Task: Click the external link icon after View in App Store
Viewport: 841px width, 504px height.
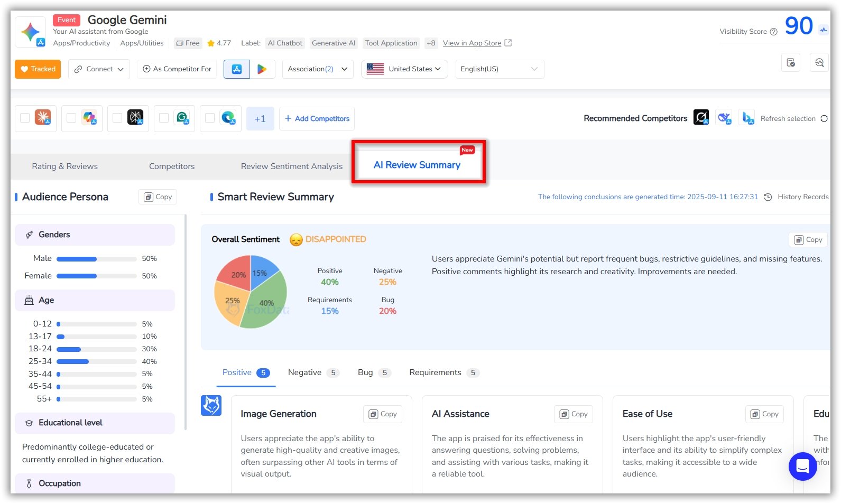Action: (x=508, y=43)
